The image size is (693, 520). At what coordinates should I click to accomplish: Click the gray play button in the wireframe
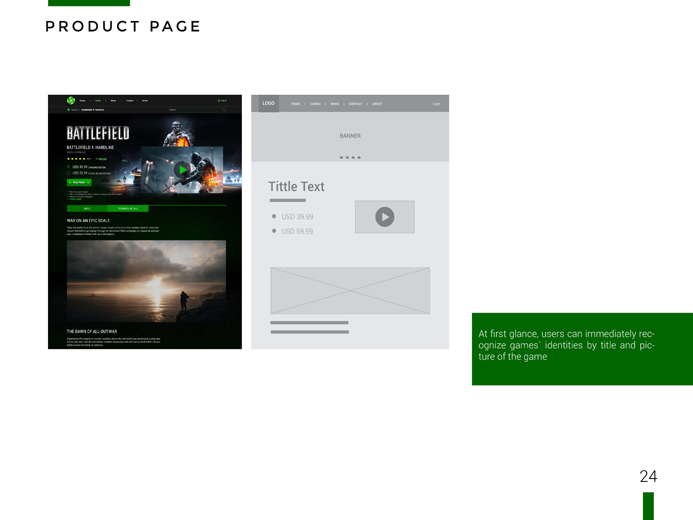[385, 217]
